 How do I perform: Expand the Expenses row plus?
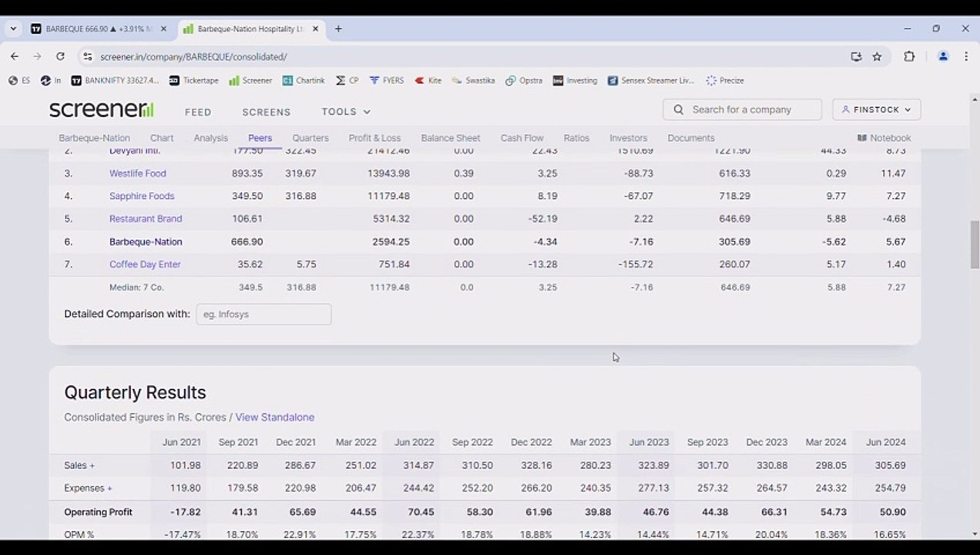[109, 488]
